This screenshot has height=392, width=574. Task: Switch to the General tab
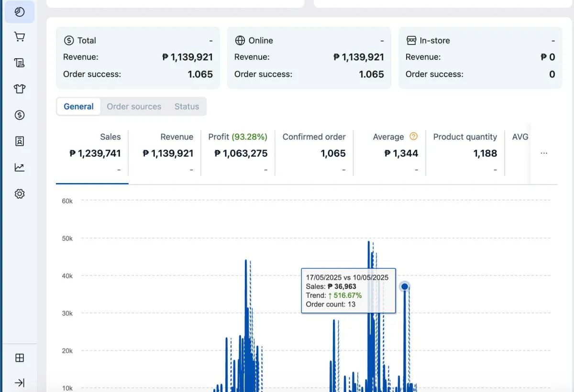(x=78, y=107)
